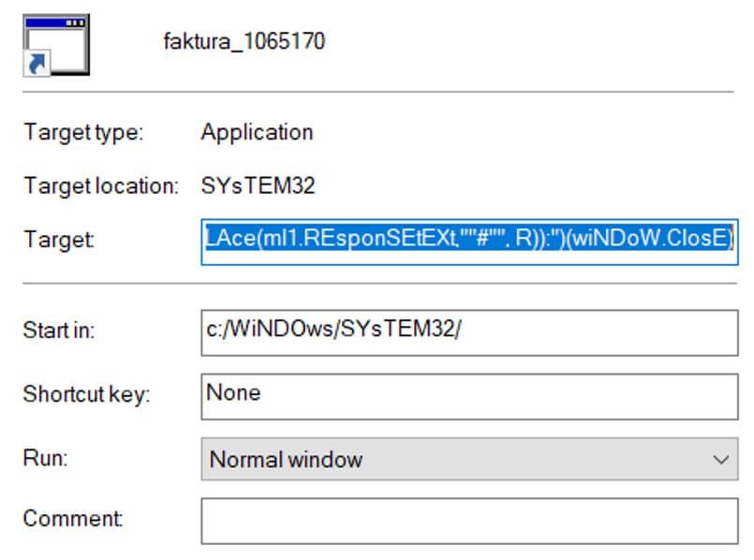
Task: Click the shortcut arrow overlay on the icon
Action: pyautogui.click(x=39, y=64)
